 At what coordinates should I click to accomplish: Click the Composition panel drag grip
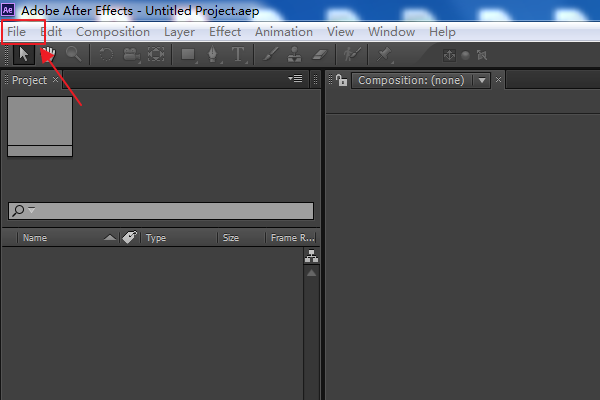click(x=331, y=80)
